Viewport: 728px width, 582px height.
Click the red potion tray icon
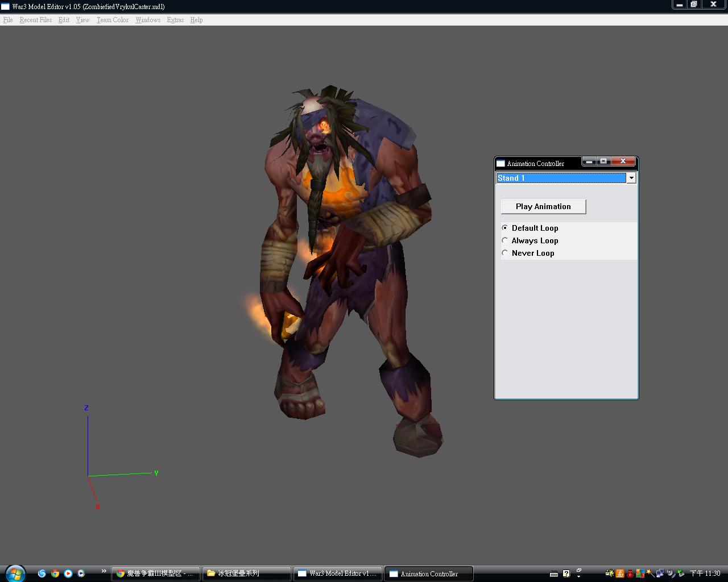pos(630,574)
